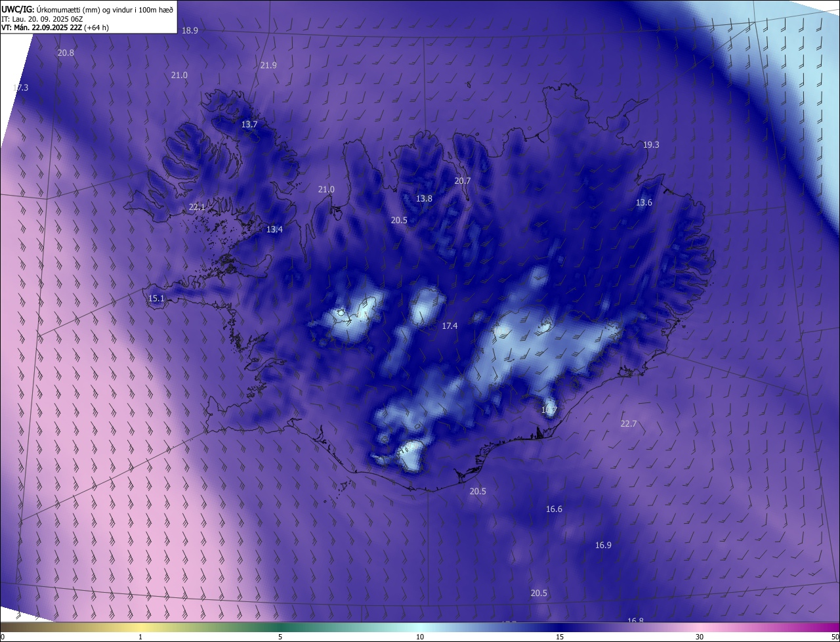
Task: Select the 50 tick label ending the scale
Action: point(835,637)
